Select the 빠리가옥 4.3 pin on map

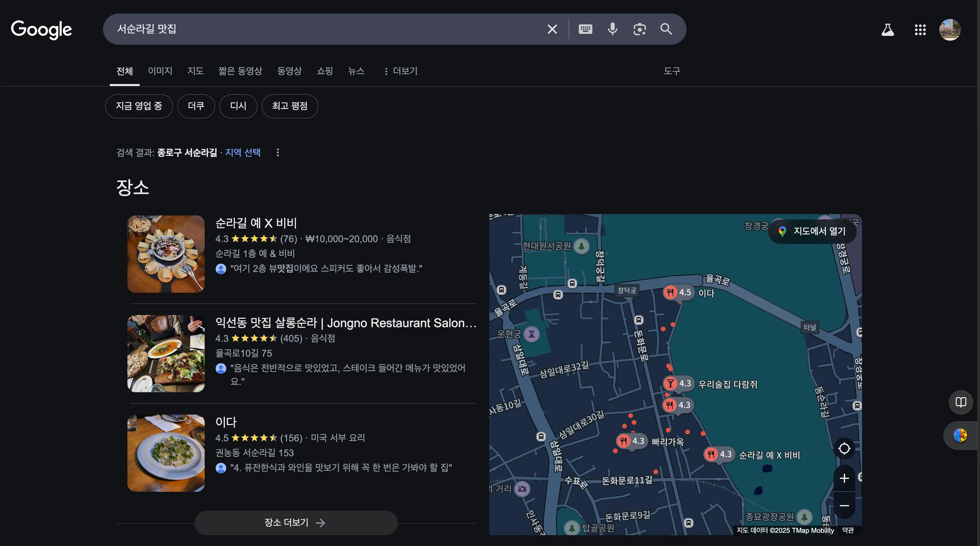click(632, 441)
